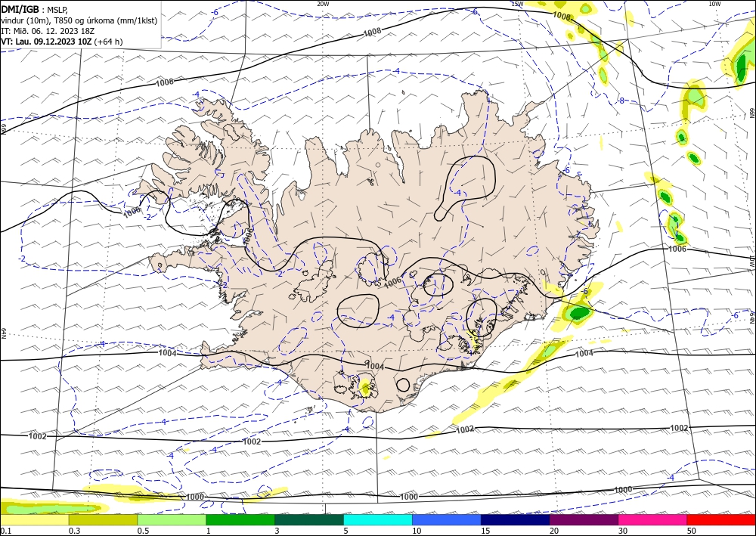The width and height of the screenshot is (756, 536).
Task: Select the "IT: Mið. 06. 12. 2023 18Z" line
Action: pyautogui.click(x=48, y=30)
